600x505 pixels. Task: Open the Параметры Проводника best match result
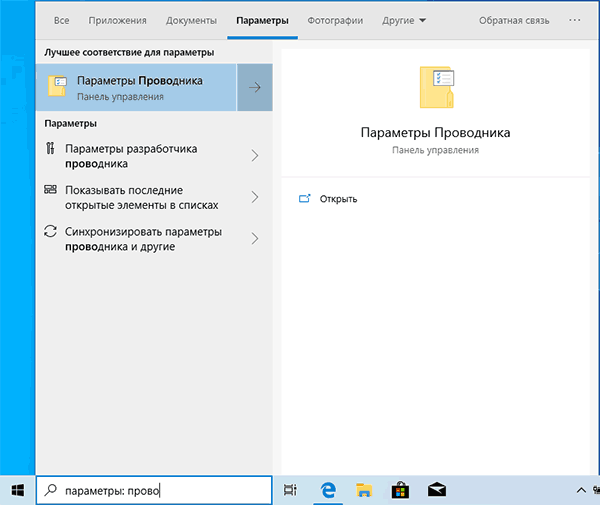pyautogui.click(x=136, y=88)
